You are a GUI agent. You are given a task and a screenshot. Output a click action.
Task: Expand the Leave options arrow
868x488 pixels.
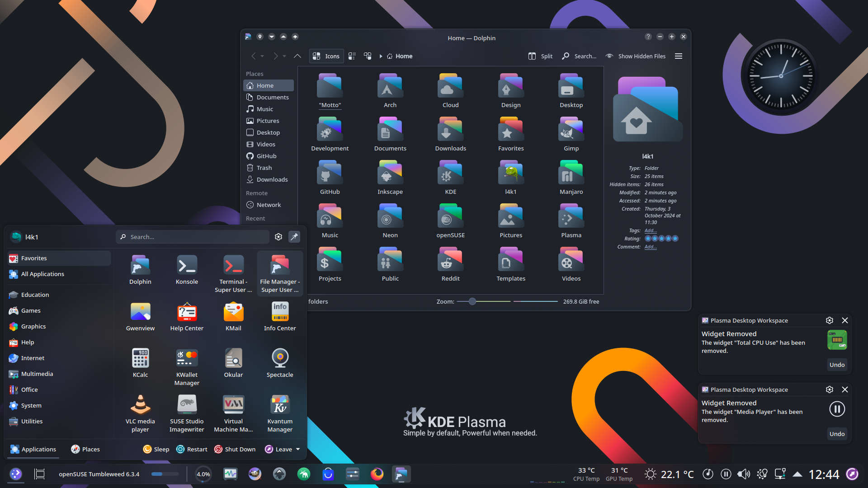[298, 449]
